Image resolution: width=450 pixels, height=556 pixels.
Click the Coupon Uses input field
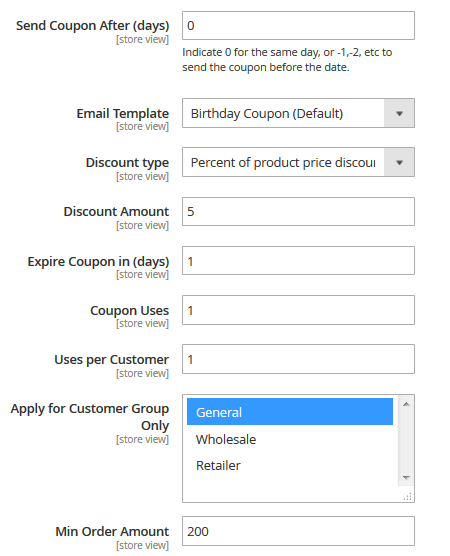[x=298, y=310]
